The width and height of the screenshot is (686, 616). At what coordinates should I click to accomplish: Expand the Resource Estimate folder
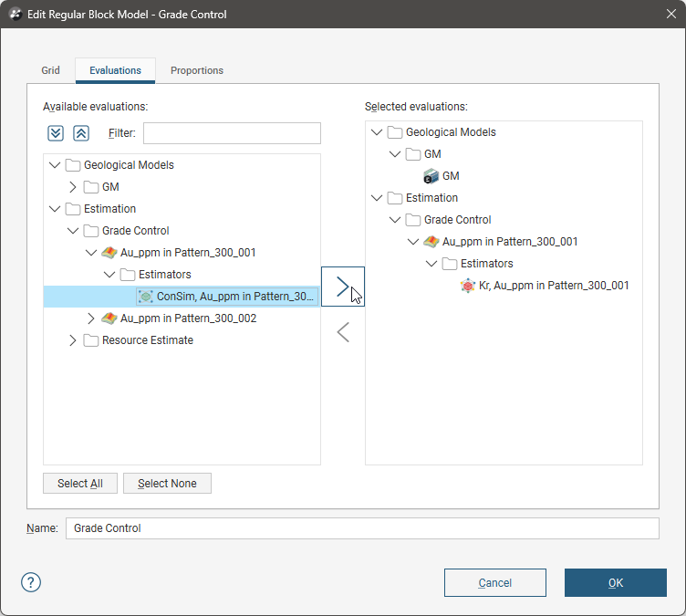point(73,340)
